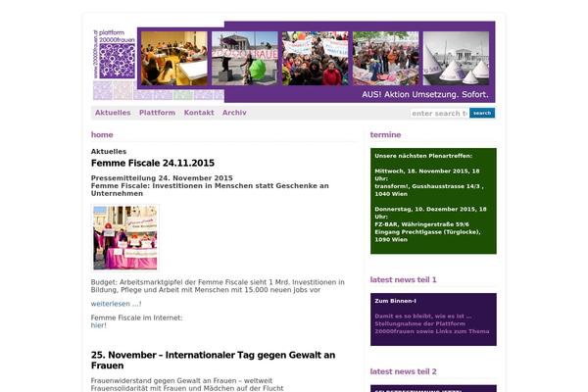Click the green umbrella banner photo
This screenshot has height=392, width=588.
[244, 58]
